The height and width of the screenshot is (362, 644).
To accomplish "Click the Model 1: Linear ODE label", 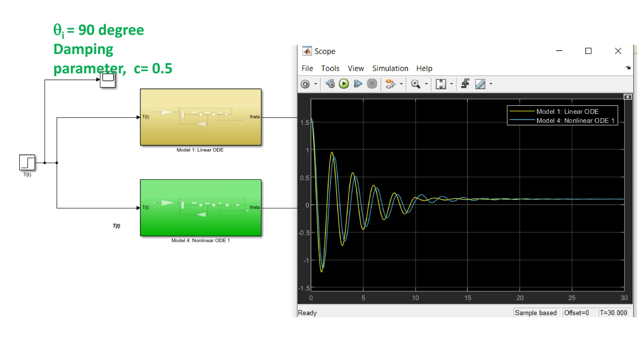I will coord(200,150).
